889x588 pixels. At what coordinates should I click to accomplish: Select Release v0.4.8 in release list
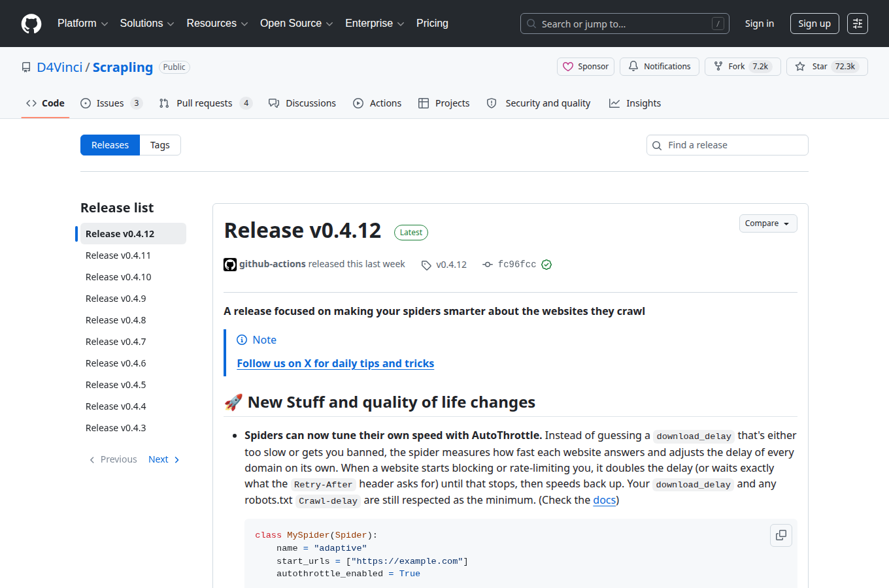[133, 320]
